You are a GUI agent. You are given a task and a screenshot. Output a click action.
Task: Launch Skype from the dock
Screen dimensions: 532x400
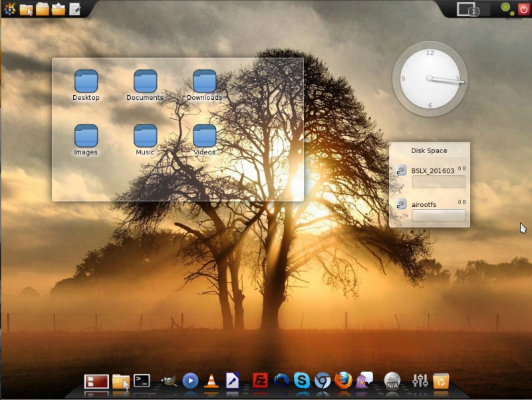pyautogui.click(x=301, y=381)
